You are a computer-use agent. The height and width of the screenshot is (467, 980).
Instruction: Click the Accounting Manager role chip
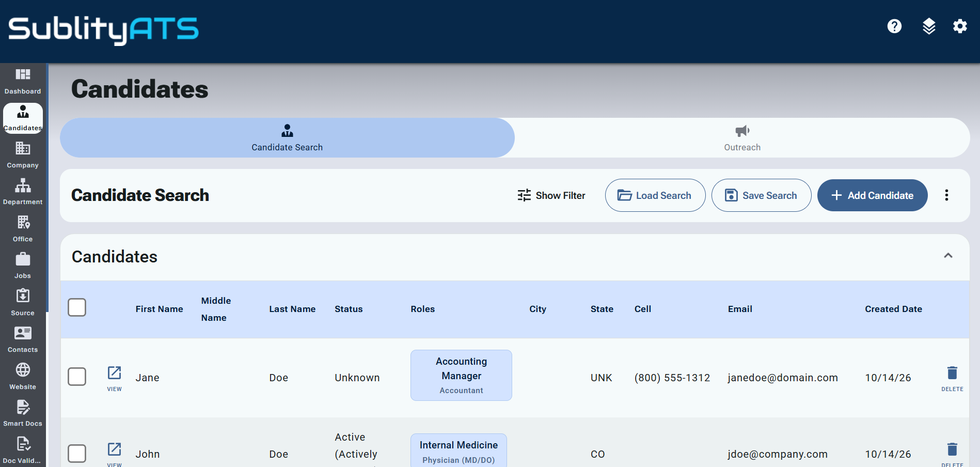pos(461,375)
